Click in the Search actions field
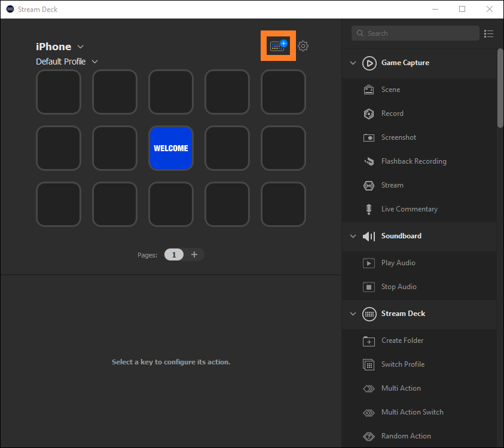The width and height of the screenshot is (504, 448). (416, 33)
